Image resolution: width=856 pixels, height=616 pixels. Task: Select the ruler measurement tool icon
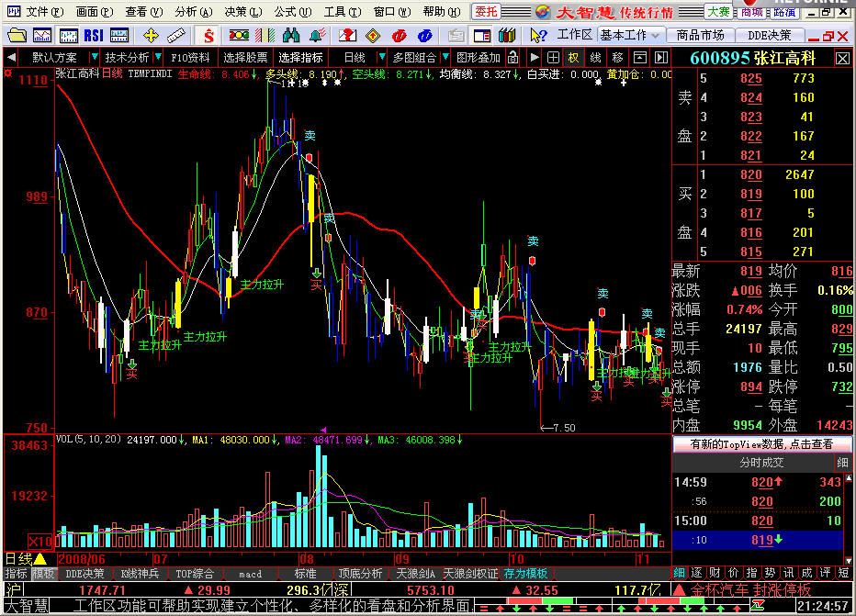(x=175, y=36)
